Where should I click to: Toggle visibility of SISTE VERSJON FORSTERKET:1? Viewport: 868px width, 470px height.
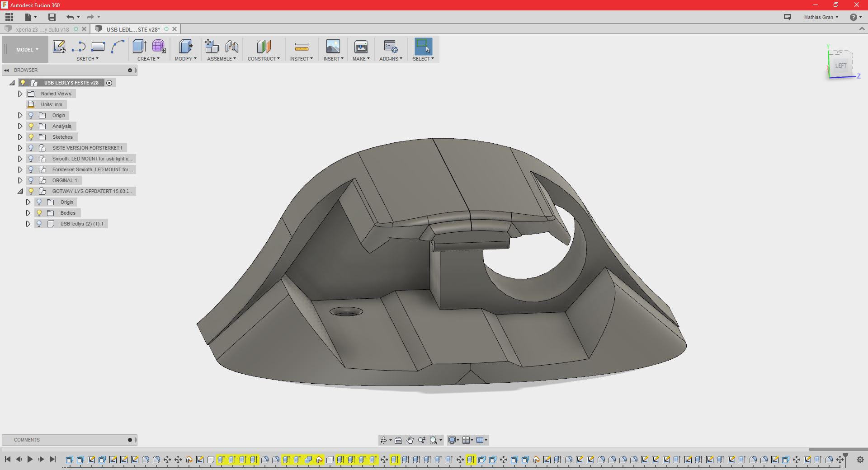31,148
